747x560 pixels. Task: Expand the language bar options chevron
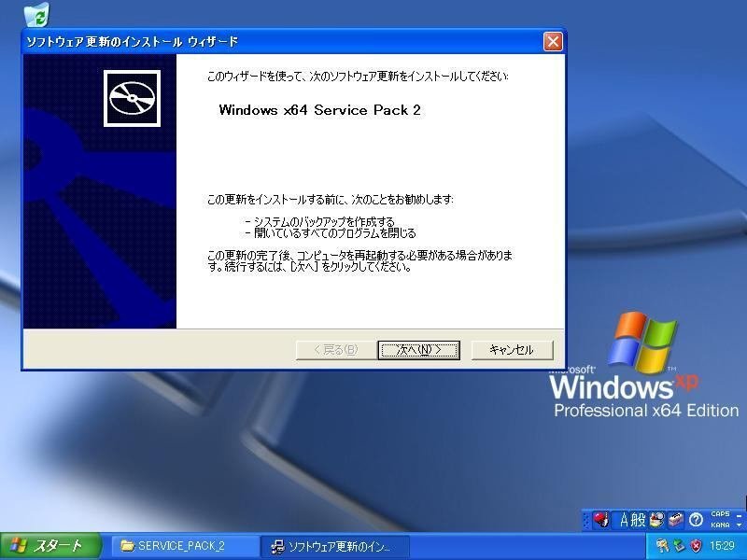coord(740,525)
